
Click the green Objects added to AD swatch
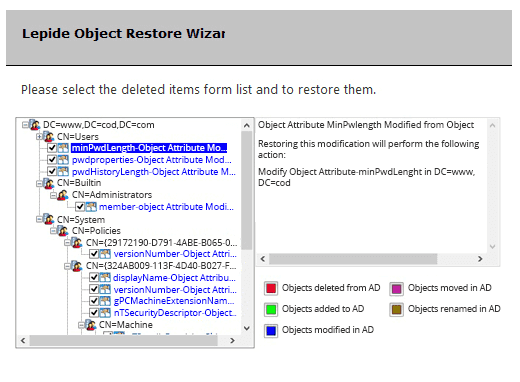(271, 309)
